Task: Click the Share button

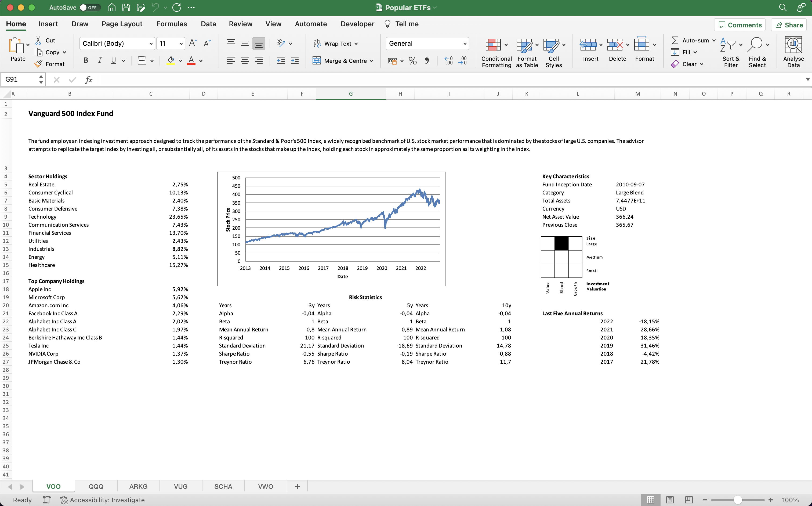Action: 789,25
